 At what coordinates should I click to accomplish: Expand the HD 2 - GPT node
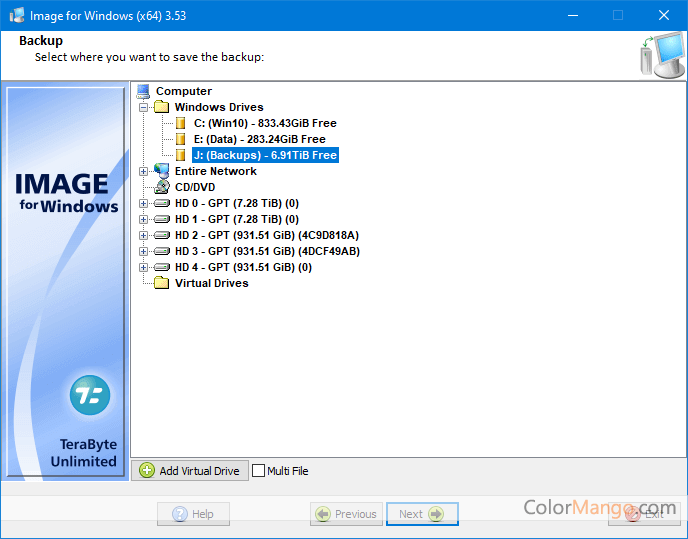pyautogui.click(x=143, y=235)
